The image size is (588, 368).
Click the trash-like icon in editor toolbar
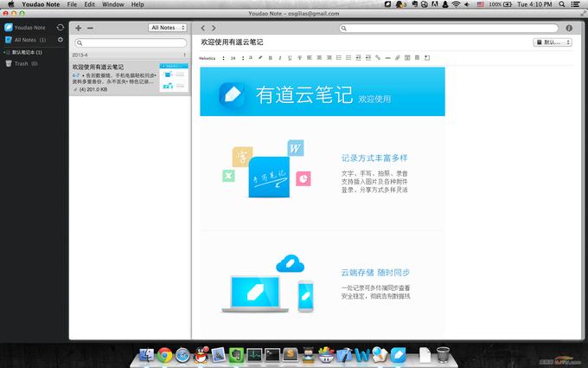coord(417,58)
